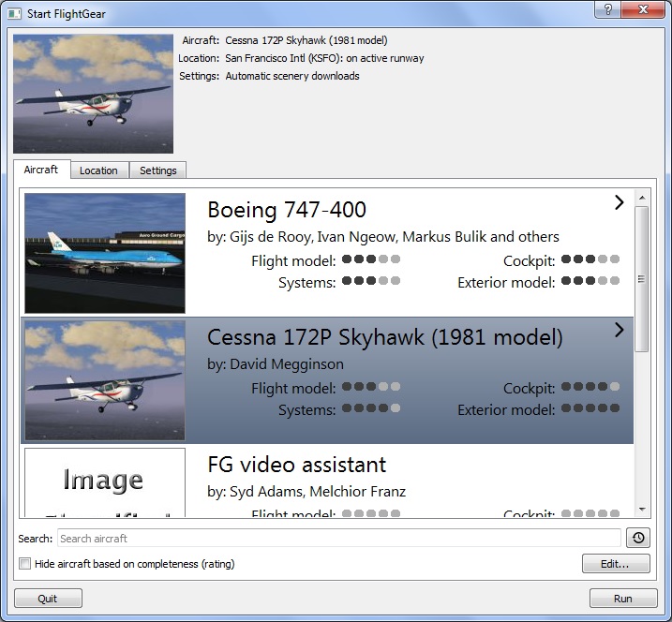Switch to the Location tab
Viewport: 672px width, 622px height.
pyautogui.click(x=99, y=170)
